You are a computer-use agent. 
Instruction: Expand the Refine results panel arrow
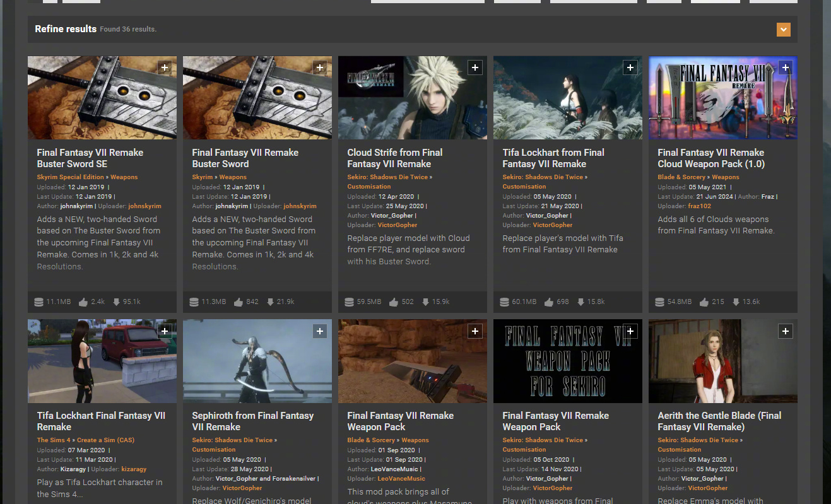783,30
